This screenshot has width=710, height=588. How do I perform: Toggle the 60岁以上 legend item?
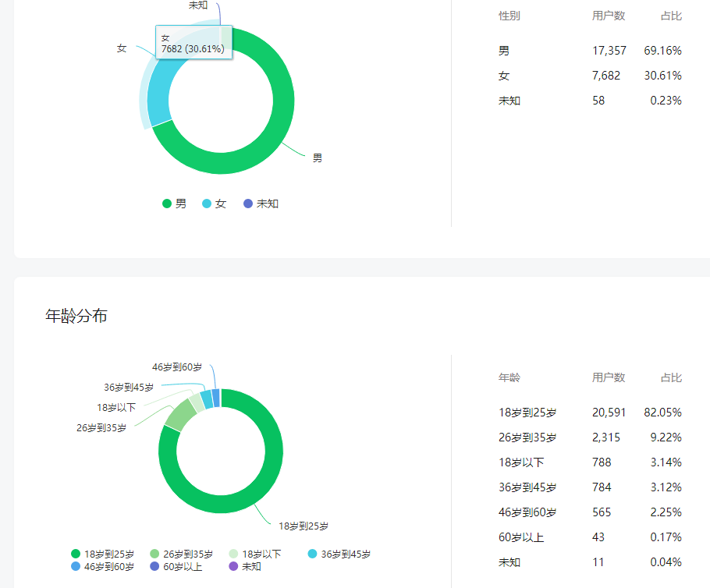176,567
